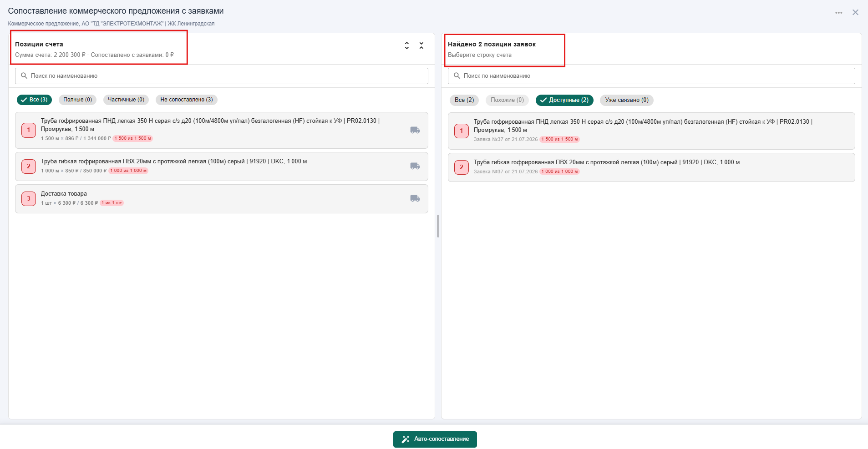
Task: Select request row Труба гибкая гофрированная ПВХ
Action: 651,167
